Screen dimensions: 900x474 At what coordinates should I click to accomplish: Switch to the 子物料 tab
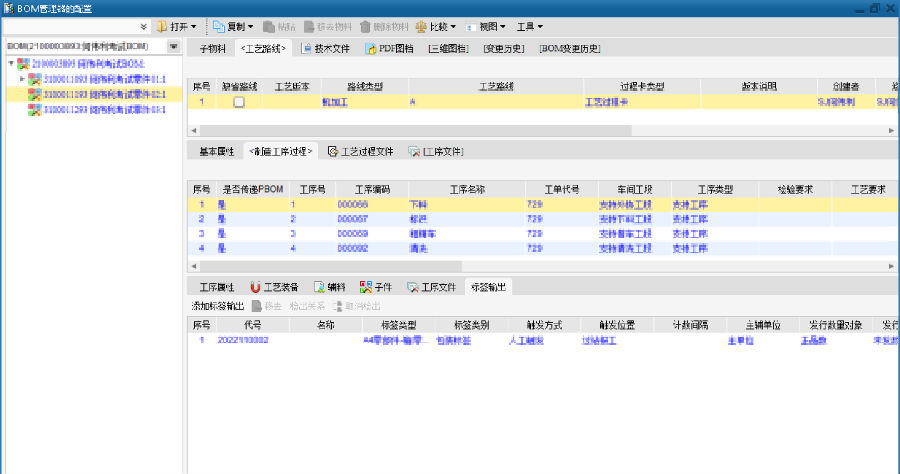tap(213, 48)
